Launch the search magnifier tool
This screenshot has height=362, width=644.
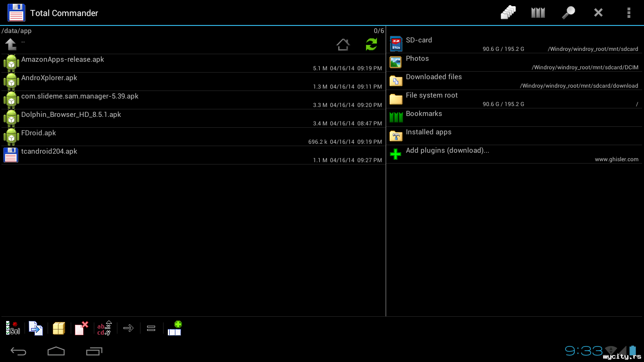pyautogui.click(x=569, y=13)
